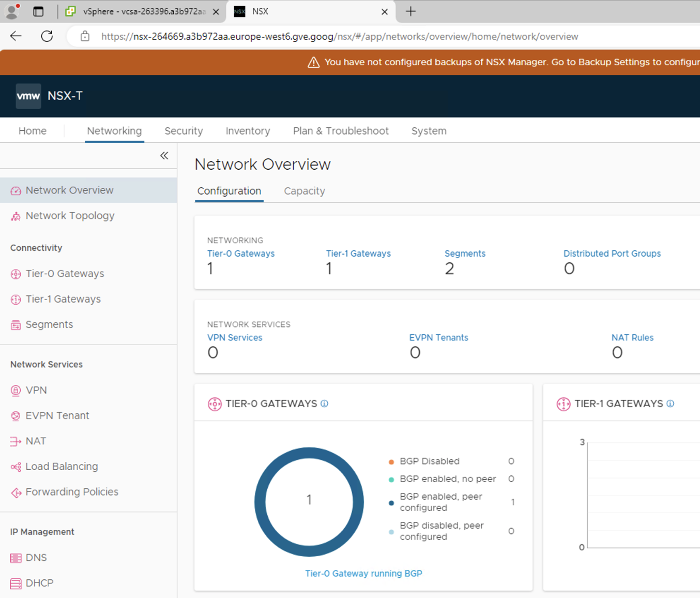Switch to the Capacity tab
Viewport: 700px width, 598px height.
point(305,191)
